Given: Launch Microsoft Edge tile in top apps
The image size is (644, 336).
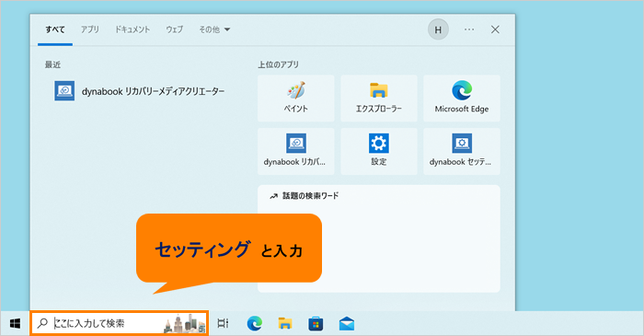Looking at the screenshot, I should 462,98.
